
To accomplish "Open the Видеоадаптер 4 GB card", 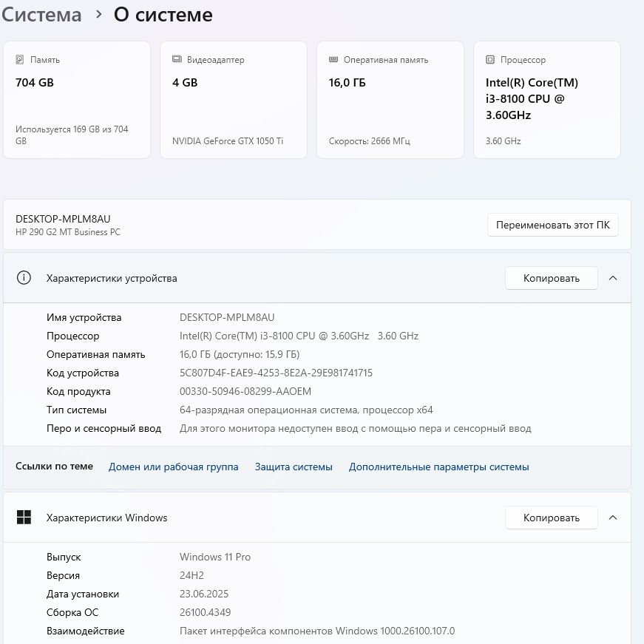I will tap(234, 100).
